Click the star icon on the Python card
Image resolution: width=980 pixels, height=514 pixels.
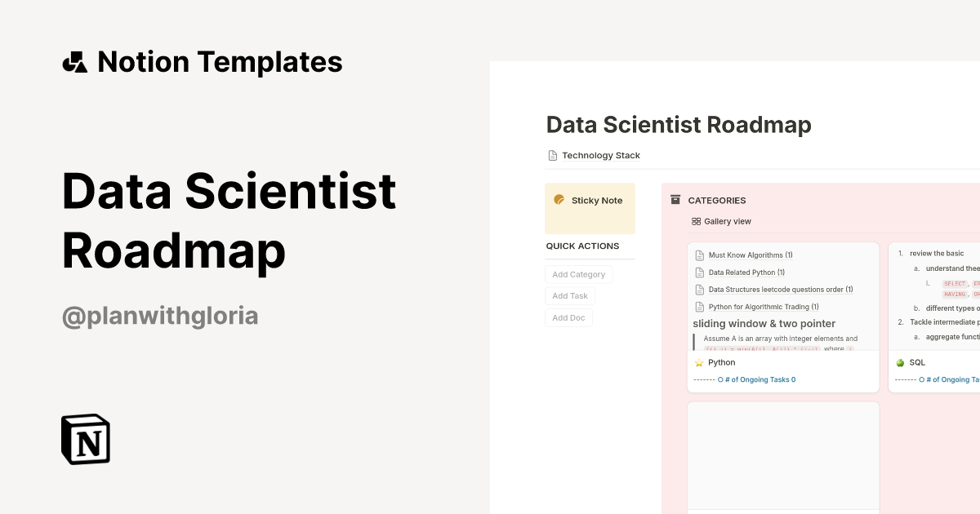pyautogui.click(x=699, y=362)
